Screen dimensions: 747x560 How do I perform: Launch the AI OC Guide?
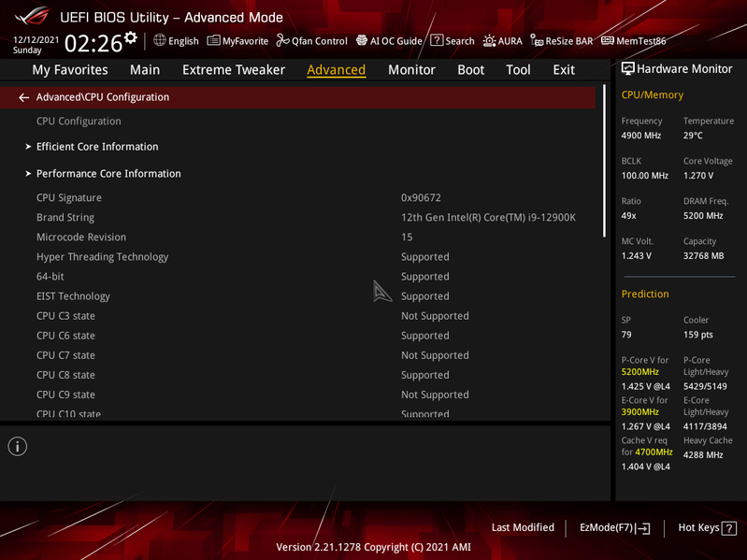tap(389, 41)
